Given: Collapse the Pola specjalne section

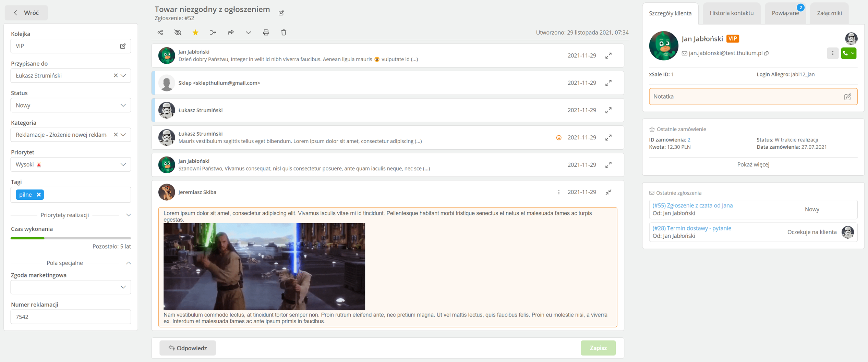Looking at the screenshot, I should coord(129,263).
